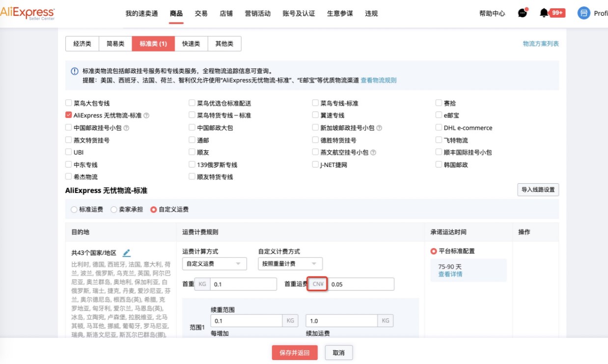The height and width of the screenshot is (364, 608).
Task: Check 菜鸟专线-标准
Action: pyautogui.click(x=315, y=103)
